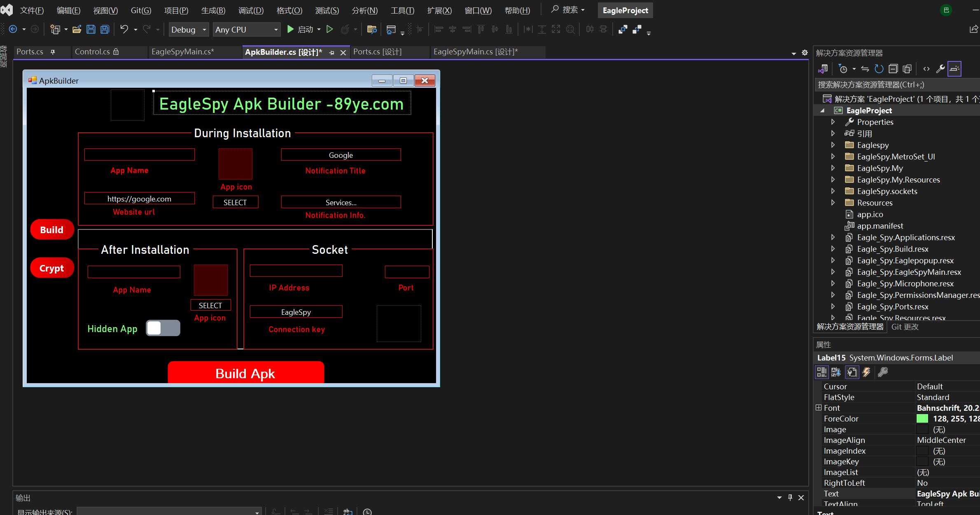Switch to the Ports.cs [设计] tab
980x515 pixels.
377,52
